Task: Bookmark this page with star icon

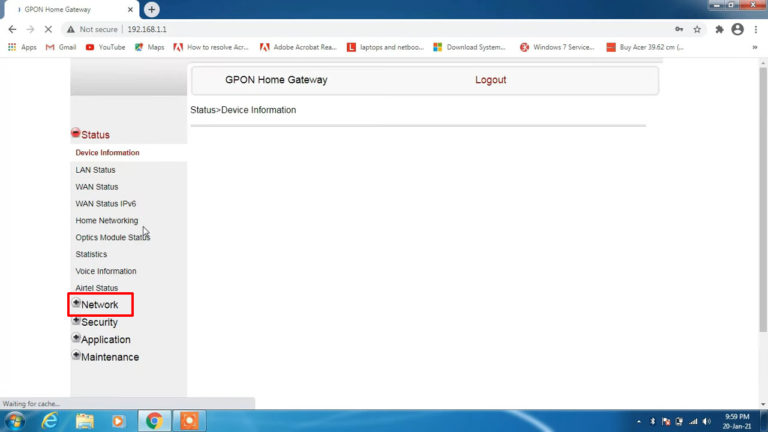Action: point(697,29)
